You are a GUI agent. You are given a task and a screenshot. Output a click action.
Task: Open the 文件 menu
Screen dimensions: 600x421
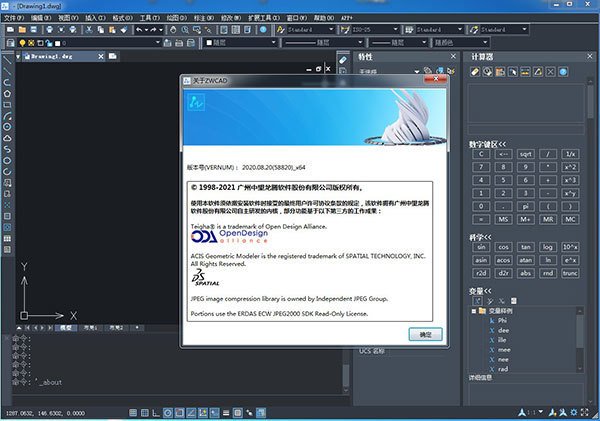click(x=14, y=18)
